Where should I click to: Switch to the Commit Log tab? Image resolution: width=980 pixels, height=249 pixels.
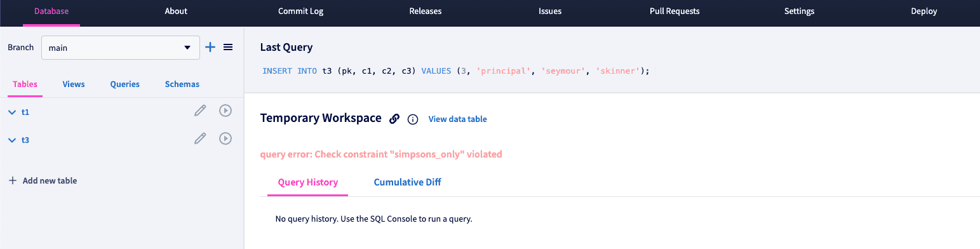pos(300,11)
